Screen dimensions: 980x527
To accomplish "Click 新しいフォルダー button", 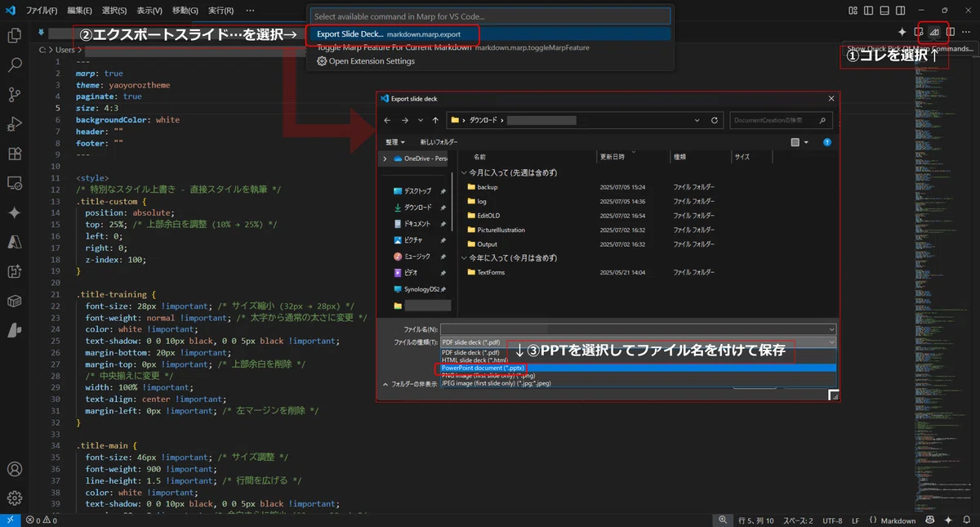I will (439, 141).
